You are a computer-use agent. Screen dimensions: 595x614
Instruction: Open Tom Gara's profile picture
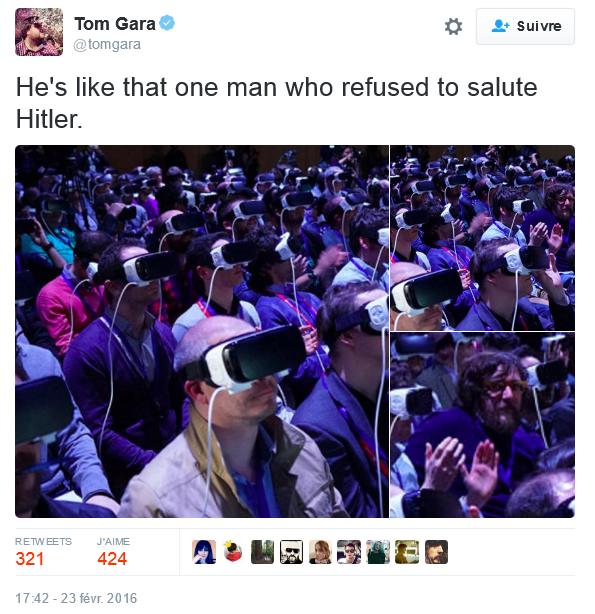[x=39, y=32]
